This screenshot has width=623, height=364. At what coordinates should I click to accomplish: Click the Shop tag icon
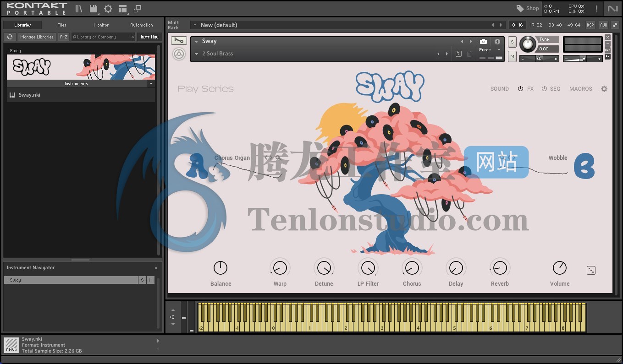pyautogui.click(x=520, y=8)
